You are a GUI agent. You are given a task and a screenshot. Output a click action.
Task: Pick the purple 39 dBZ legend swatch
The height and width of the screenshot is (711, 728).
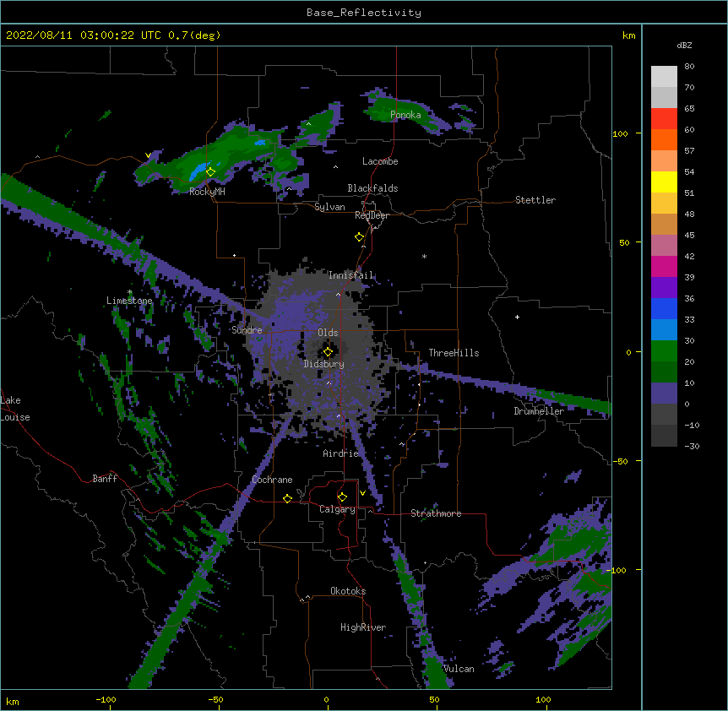[x=664, y=287]
